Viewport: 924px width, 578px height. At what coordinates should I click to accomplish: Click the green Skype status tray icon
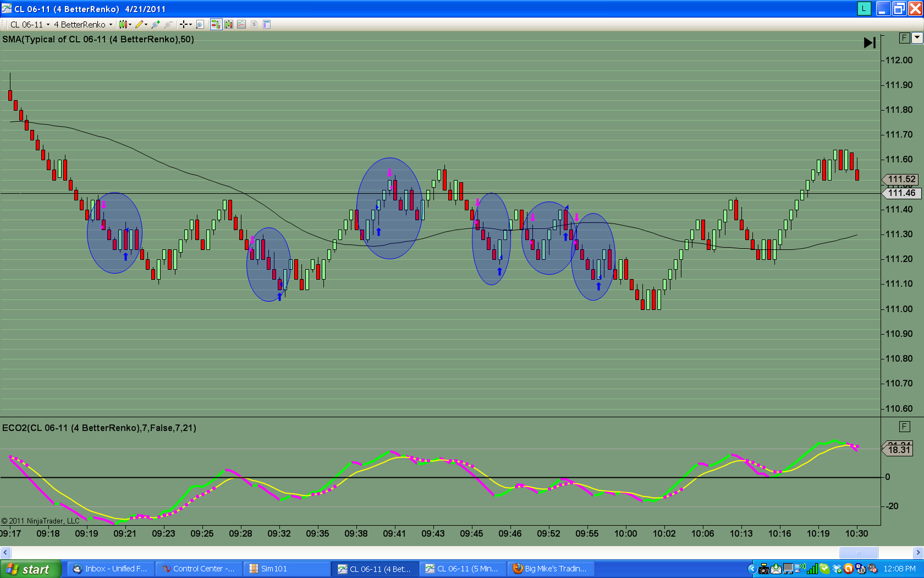pos(824,569)
